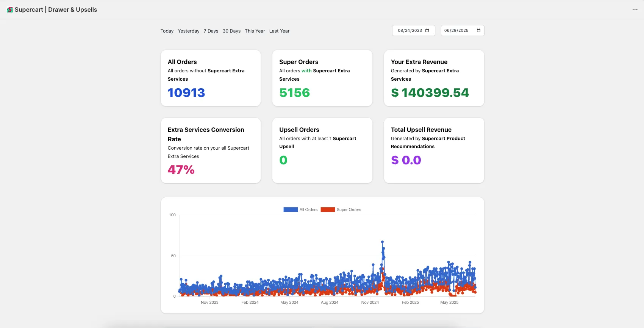Click the May 2024 axis label
Screen dimensions: 644x328
(x=289, y=302)
